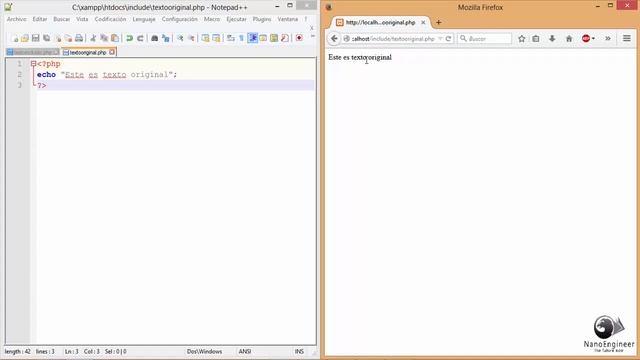Click the Print toolbar icon

point(79,38)
